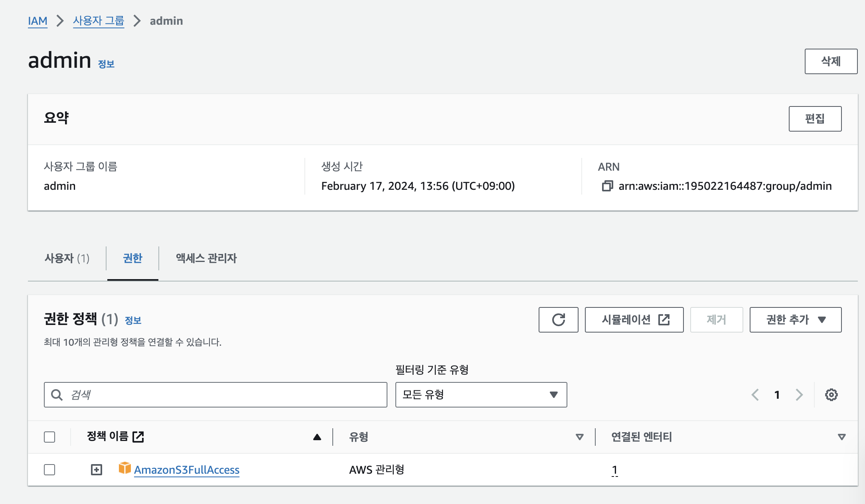Go to next page of policies
The height and width of the screenshot is (504, 865).
pyautogui.click(x=799, y=395)
